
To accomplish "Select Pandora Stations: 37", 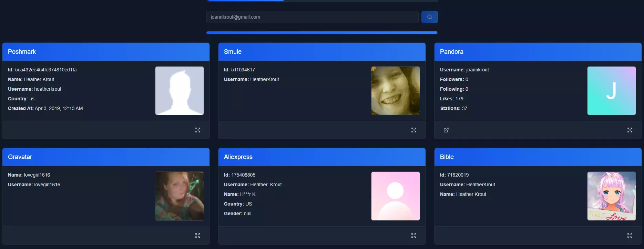I will click(x=454, y=108).
